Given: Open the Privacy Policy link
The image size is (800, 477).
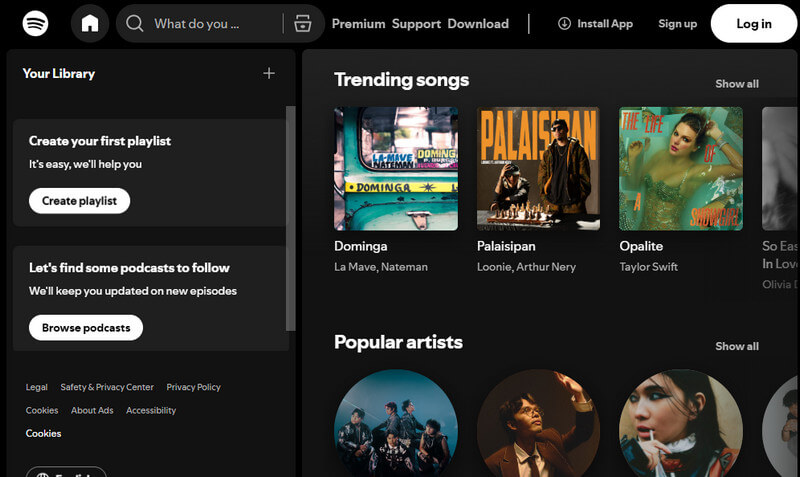Looking at the screenshot, I should tap(193, 387).
